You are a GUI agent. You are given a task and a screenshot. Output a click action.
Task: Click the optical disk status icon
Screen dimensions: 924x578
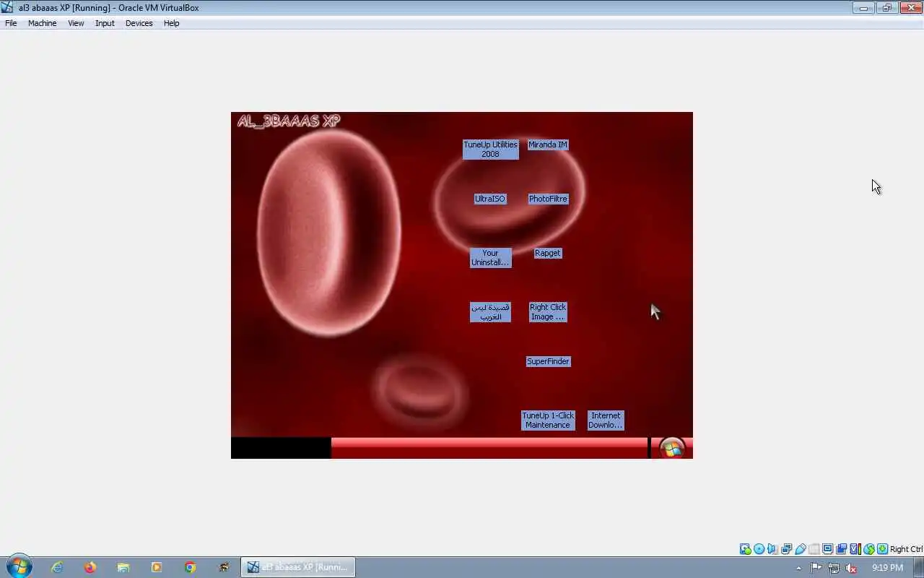point(759,549)
